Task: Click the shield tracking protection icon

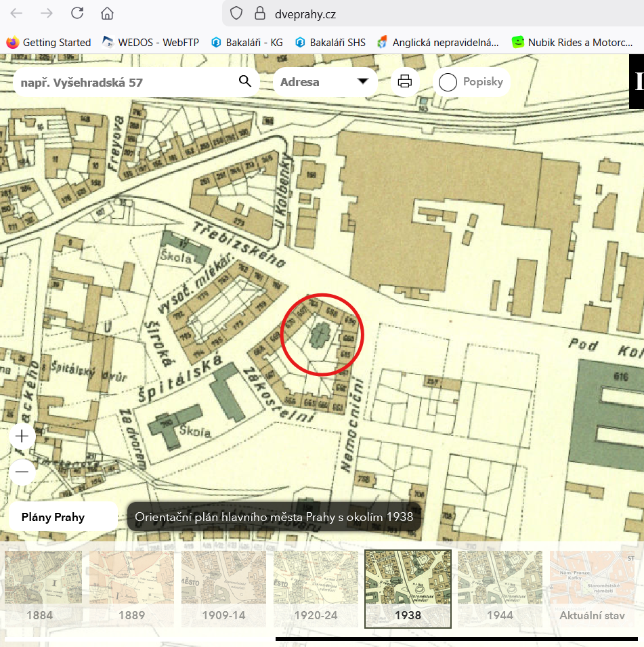Action: click(236, 14)
